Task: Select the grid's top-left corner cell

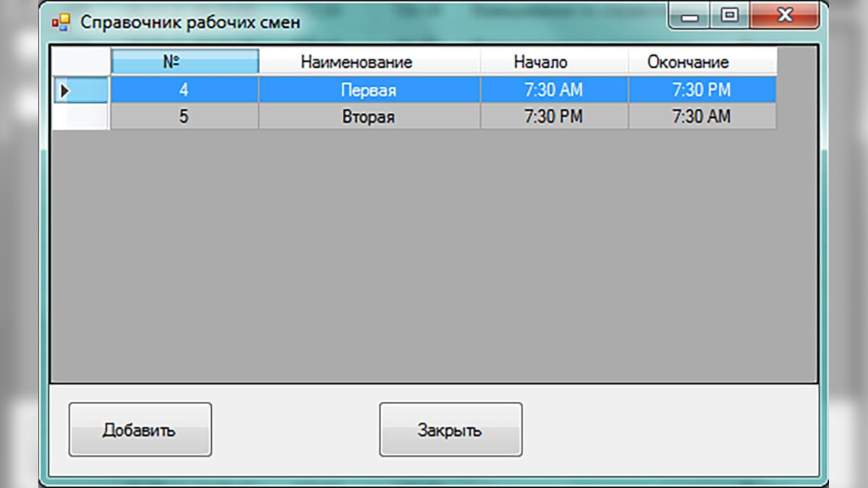Action: [x=82, y=61]
